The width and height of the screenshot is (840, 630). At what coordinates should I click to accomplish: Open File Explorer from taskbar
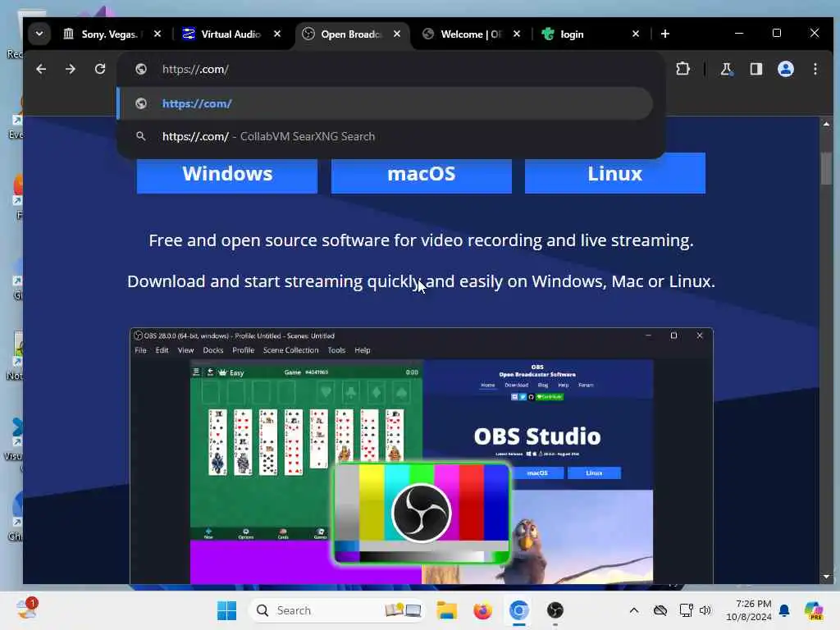coord(446,610)
